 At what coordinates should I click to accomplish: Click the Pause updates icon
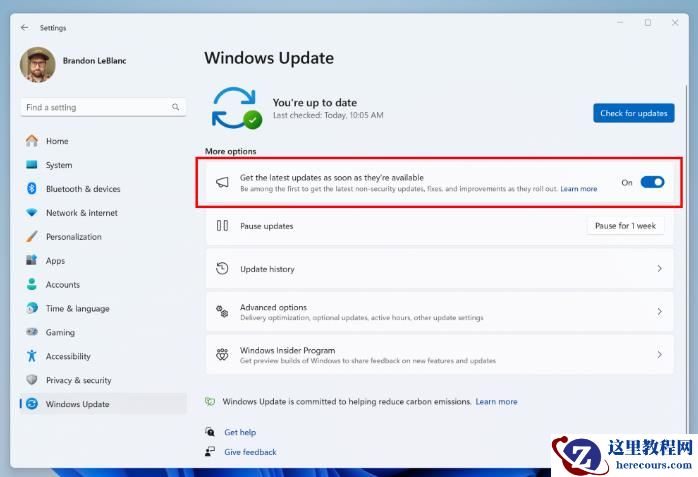[222, 226]
